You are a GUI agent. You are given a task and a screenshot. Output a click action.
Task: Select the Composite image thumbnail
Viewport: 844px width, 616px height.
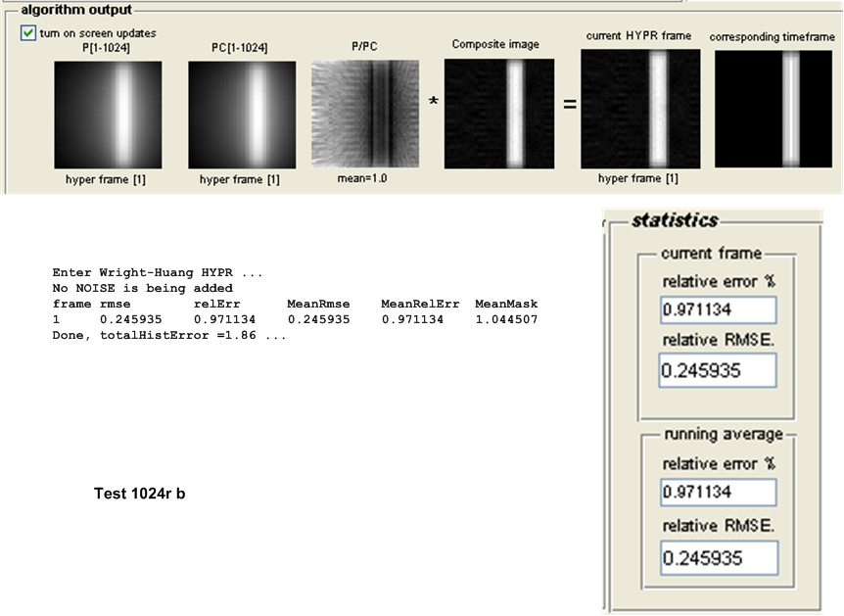[x=498, y=114]
